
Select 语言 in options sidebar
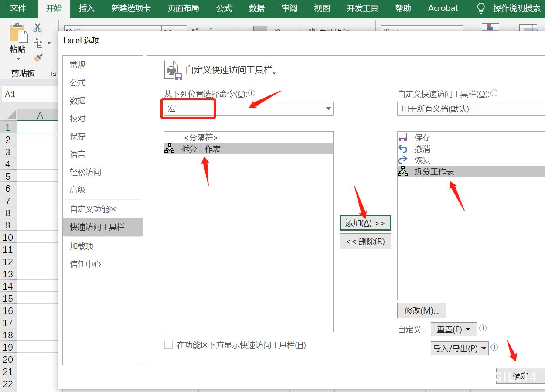(x=102, y=154)
